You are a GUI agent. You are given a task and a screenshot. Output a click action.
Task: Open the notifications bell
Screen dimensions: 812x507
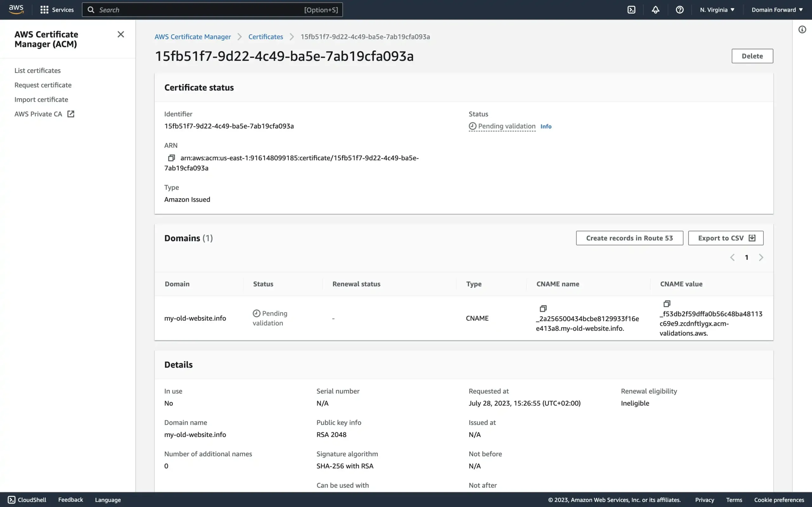pos(655,10)
